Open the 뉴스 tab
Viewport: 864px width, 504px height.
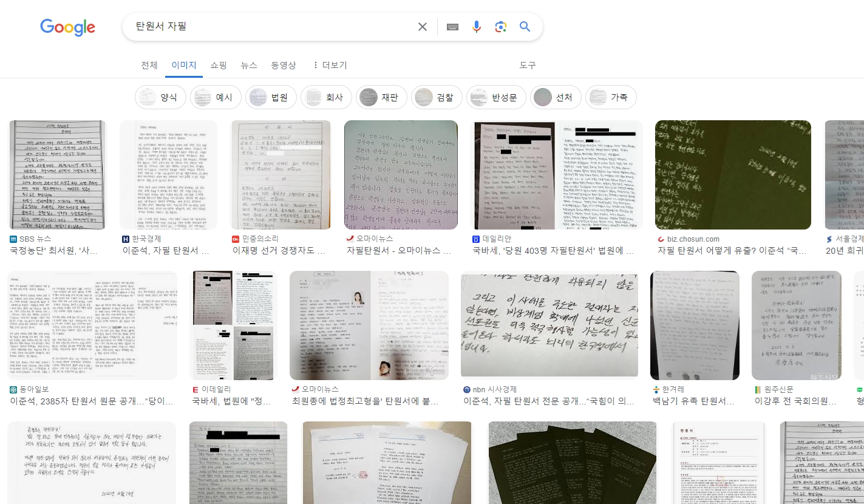[249, 65]
